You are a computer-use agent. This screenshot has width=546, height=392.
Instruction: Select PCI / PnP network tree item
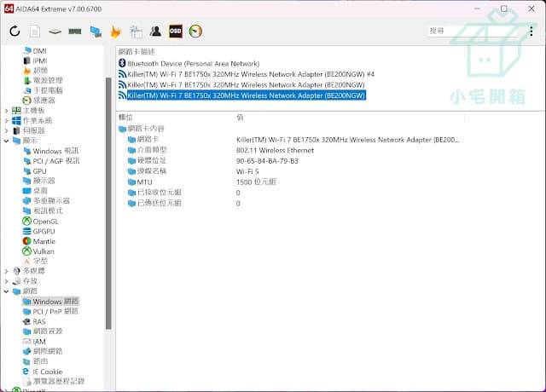tap(50, 311)
